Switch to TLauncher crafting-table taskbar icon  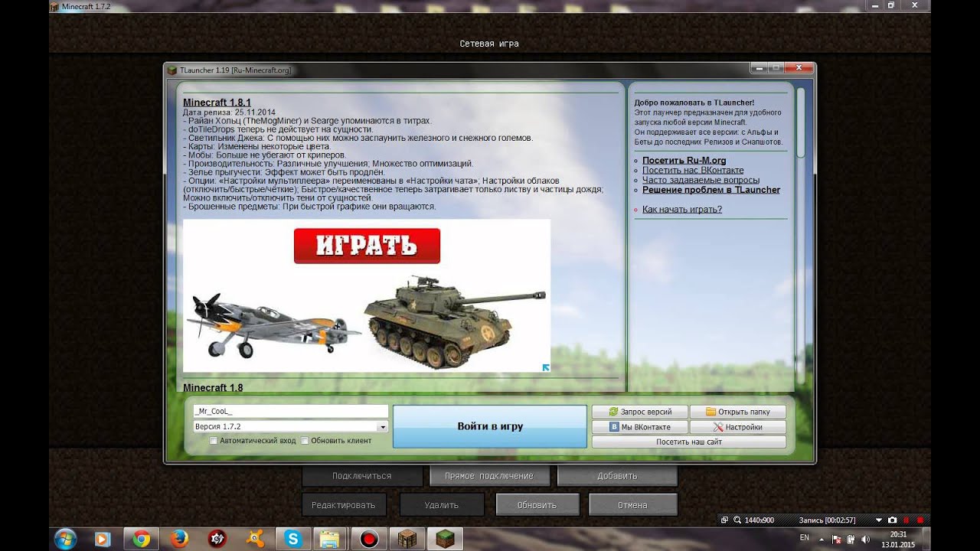407,539
